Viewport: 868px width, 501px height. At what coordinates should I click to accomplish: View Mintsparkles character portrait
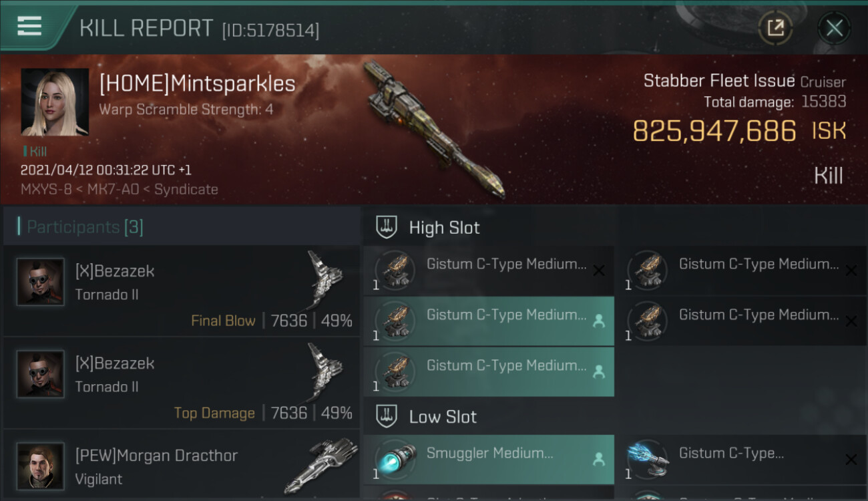pyautogui.click(x=55, y=102)
